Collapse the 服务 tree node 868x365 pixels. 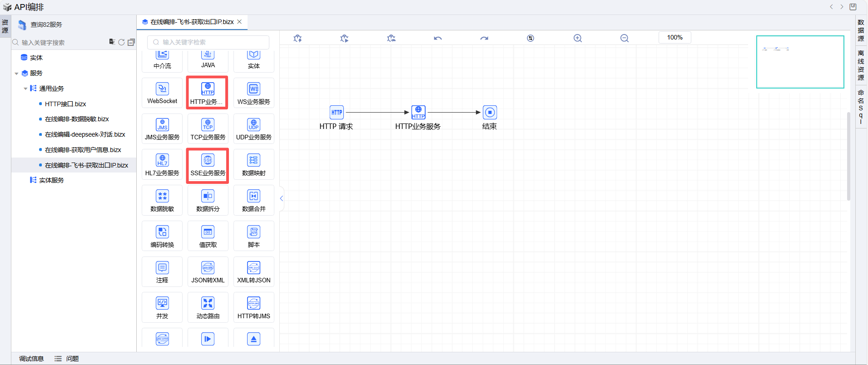pyautogui.click(x=17, y=74)
